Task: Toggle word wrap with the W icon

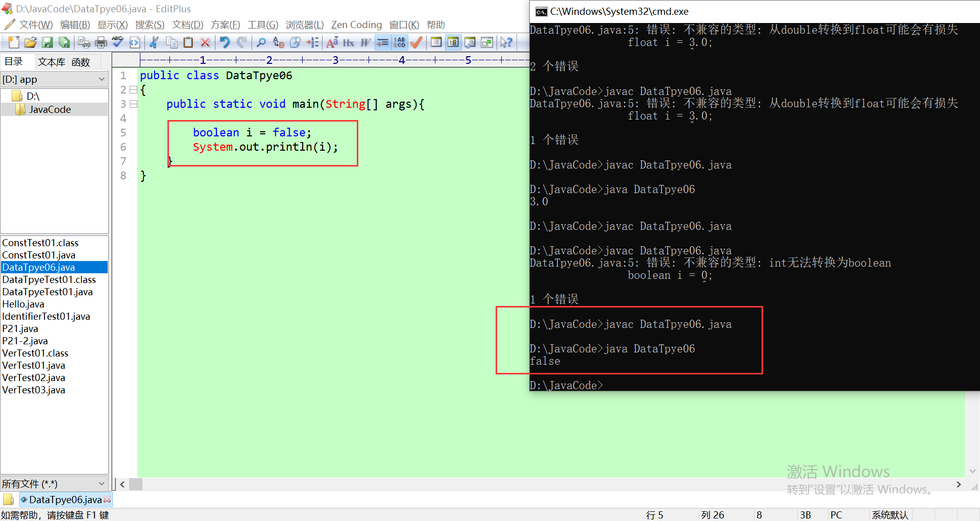Action: click(x=365, y=42)
